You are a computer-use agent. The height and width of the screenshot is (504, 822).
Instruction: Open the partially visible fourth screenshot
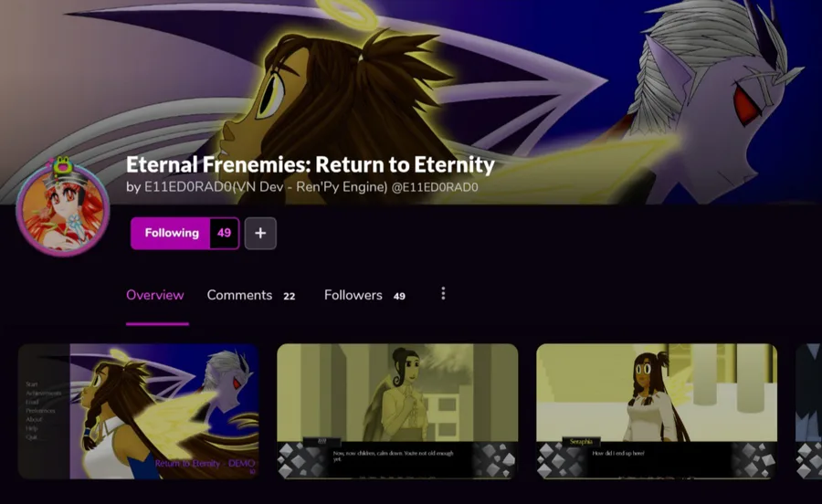tap(808, 411)
